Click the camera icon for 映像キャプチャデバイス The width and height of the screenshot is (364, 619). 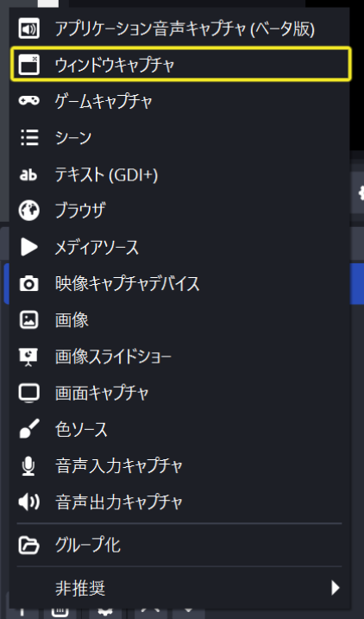pyautogui.click(x=28, y=283)
